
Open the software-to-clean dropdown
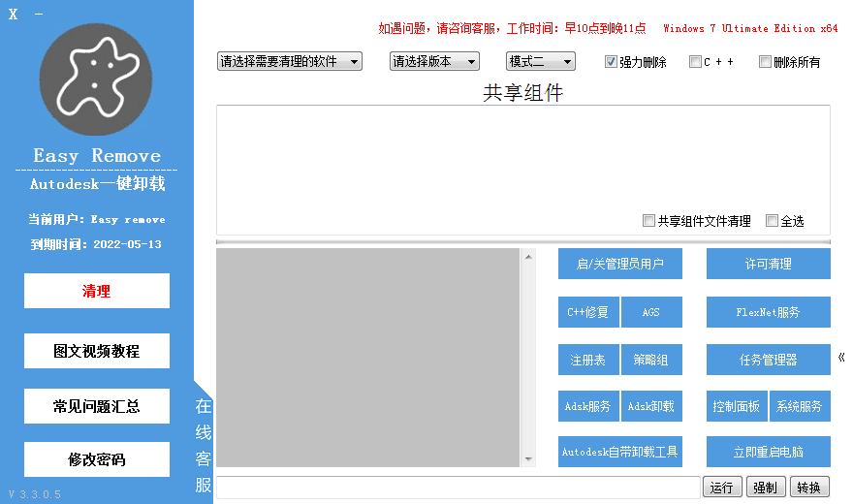(x=290, y=61)
